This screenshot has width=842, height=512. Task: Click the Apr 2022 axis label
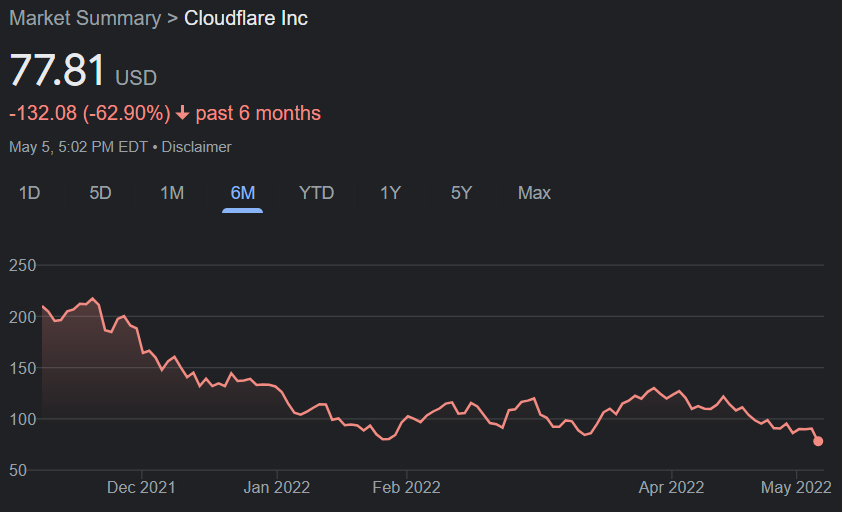pos(671,487)
